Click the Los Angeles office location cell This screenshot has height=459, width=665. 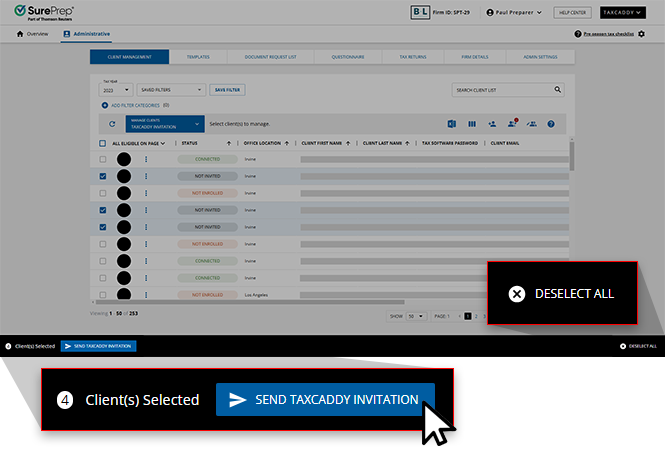click(x=256, y=295)
